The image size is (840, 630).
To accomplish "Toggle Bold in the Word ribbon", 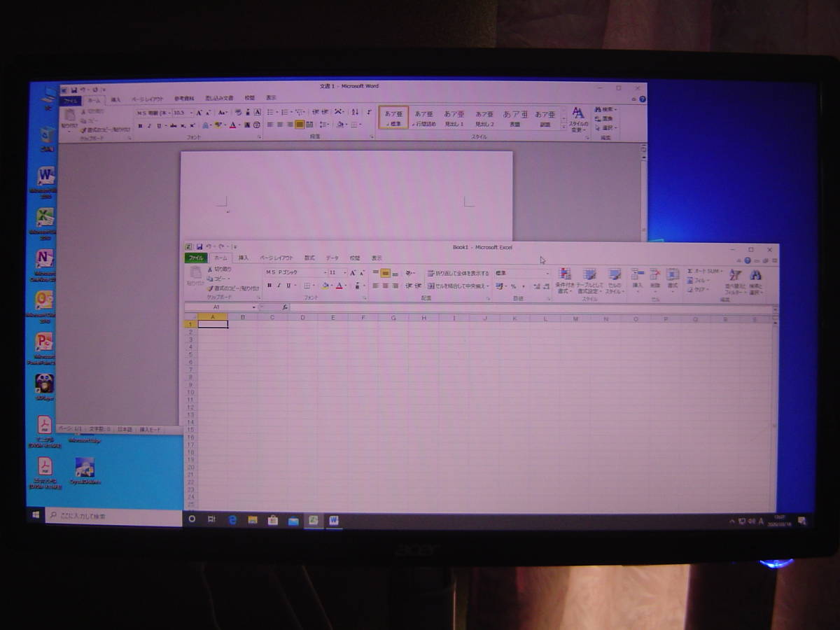I will 140,125.
